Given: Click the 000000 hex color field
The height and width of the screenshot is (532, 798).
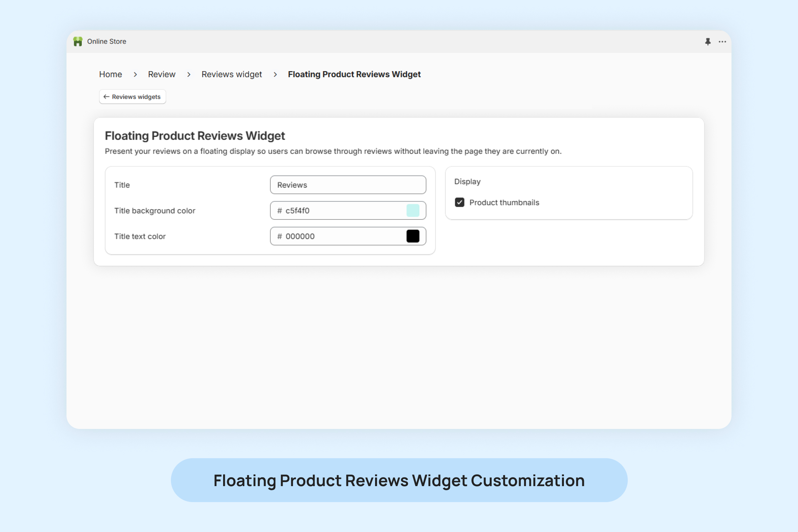Looking at the screenshot, I should click(x=339, y=236).
